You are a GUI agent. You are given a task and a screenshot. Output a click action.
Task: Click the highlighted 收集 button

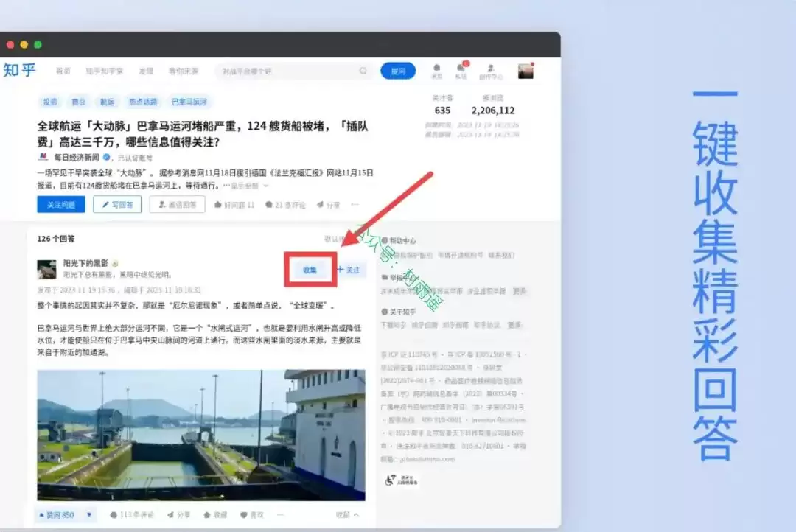click(x=310, y=270)
